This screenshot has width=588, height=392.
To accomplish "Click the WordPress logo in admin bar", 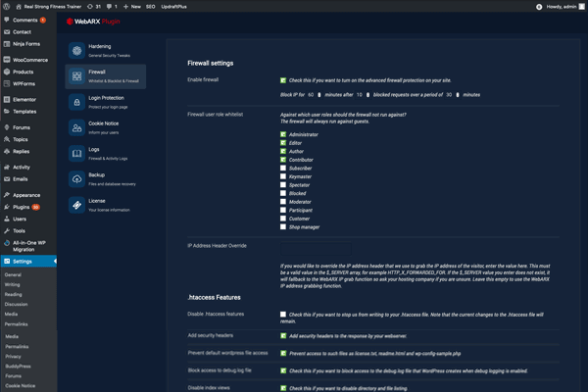I will pyautogui.click(x=7, y=6).
